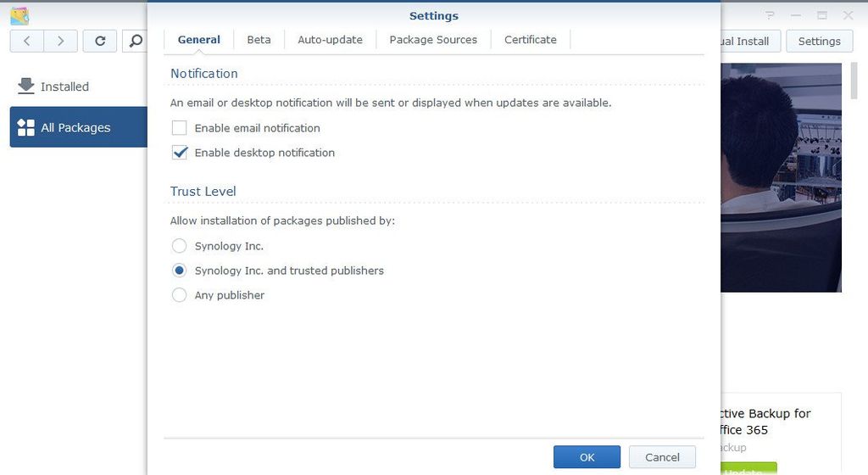Click the back navigation arrow
Viewport: 868px width, 475px height.
tap(27, 41)
